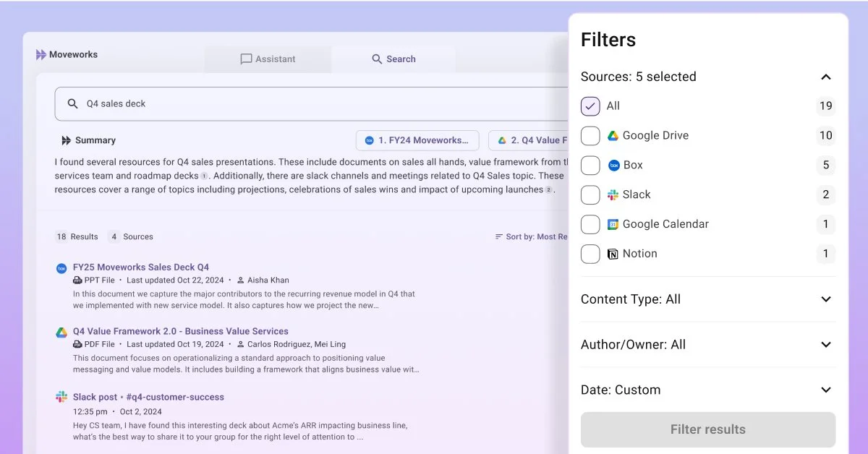Enable the Google Drive source checkbox
Image resolution: width=868 pixels, height=454 pixels.
(x=590, y=136)
